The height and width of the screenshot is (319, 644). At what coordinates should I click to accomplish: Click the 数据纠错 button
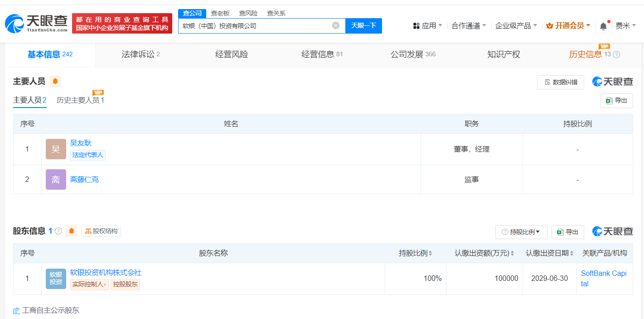click(561, 82)
